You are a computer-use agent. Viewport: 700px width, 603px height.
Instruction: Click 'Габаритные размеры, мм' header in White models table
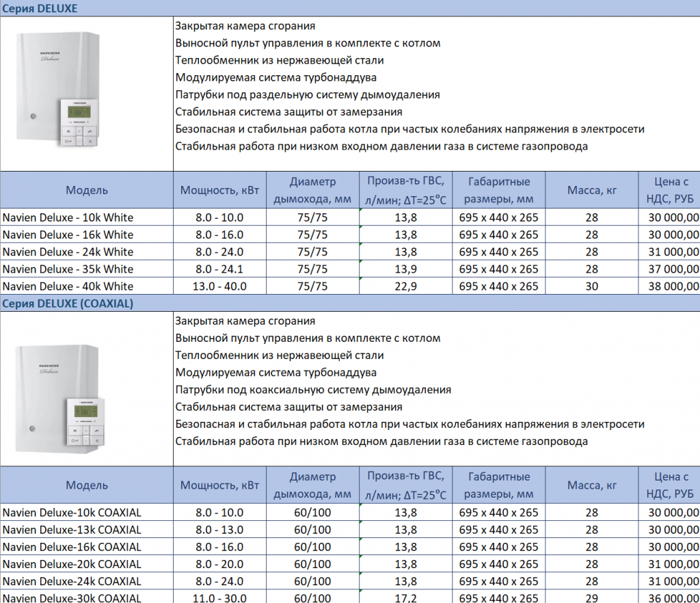coord(498,190)
